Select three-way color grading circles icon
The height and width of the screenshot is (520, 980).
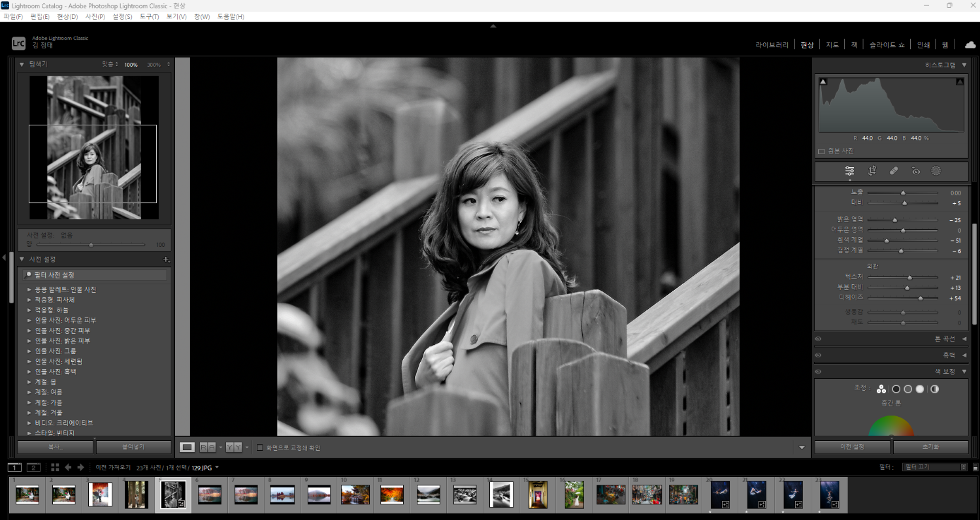tap(881, 389)
